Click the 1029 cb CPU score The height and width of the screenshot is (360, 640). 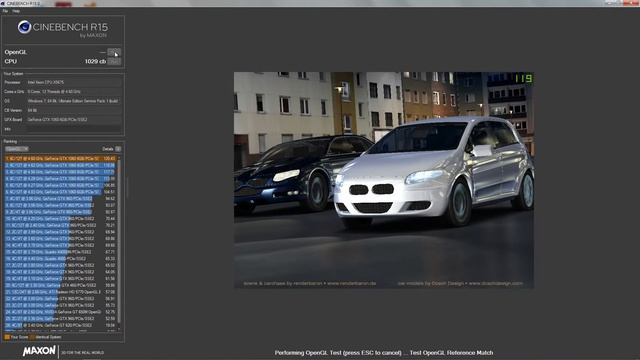pyautogui.click(x=96, y=61)
